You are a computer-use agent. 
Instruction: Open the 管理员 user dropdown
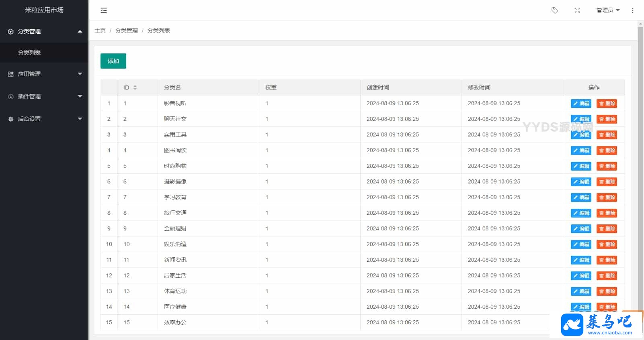click(x=608, y=10)
